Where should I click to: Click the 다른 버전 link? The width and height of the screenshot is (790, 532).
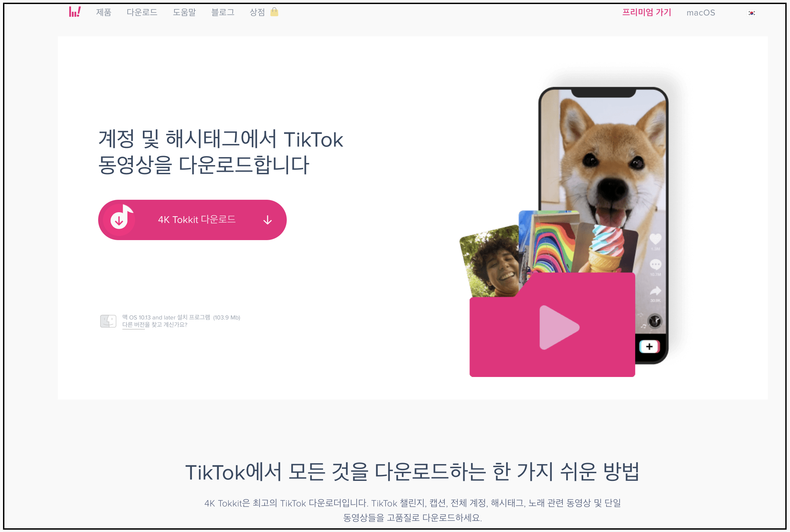pos(133,325)
